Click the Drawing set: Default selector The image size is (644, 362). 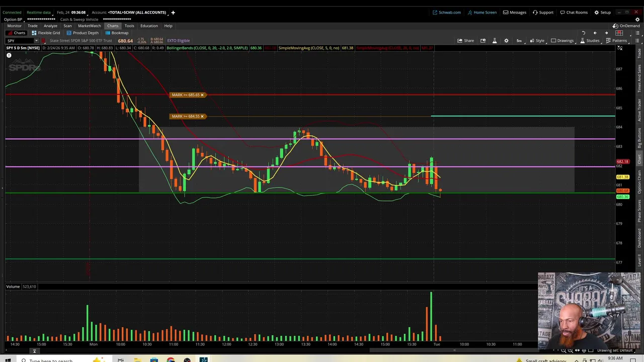(615, 350)
